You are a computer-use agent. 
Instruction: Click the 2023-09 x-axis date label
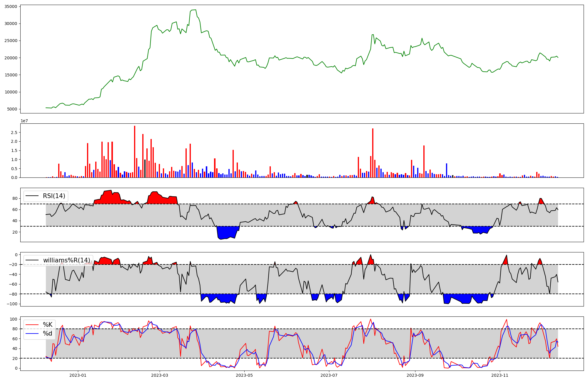point(415,375)
